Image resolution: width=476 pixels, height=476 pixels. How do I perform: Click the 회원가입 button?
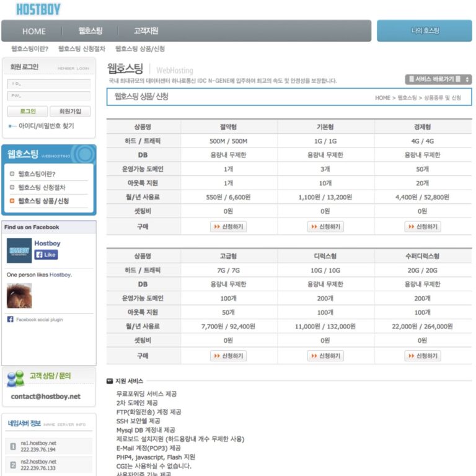pyautogui.click(x=69, y=112)
